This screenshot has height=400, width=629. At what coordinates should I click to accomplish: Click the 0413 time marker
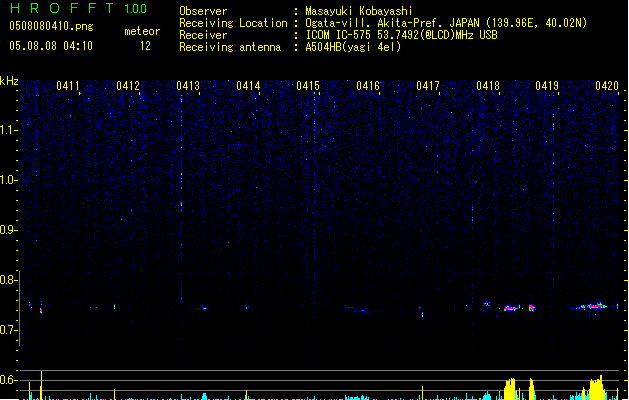coord(188,86)
